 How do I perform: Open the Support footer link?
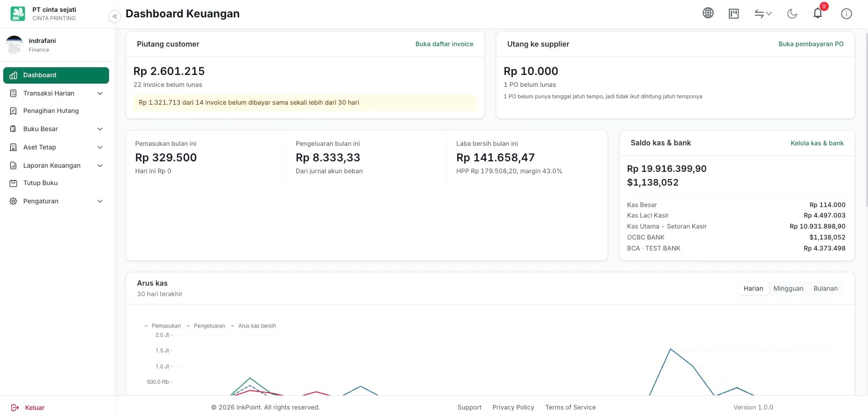(x=469, y=407)
